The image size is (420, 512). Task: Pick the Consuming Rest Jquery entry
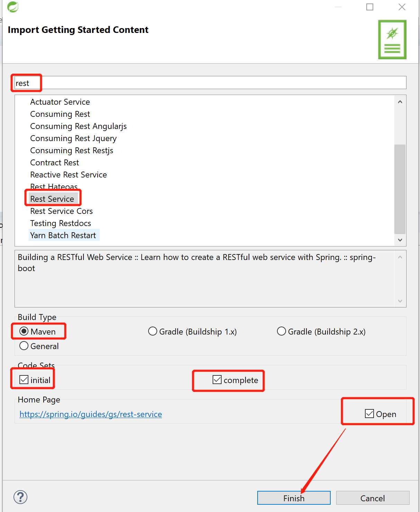click(x=73, y=138)
